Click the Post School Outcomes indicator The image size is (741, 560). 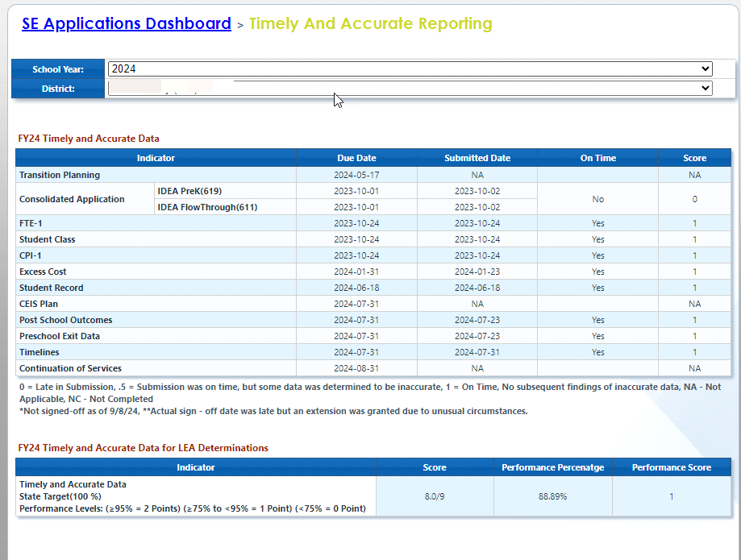pos(65,320)
